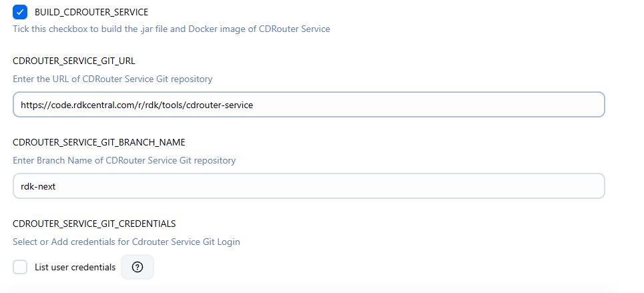Enable the List user credentials checkbox
644x293 pixels.
[20, 267]
